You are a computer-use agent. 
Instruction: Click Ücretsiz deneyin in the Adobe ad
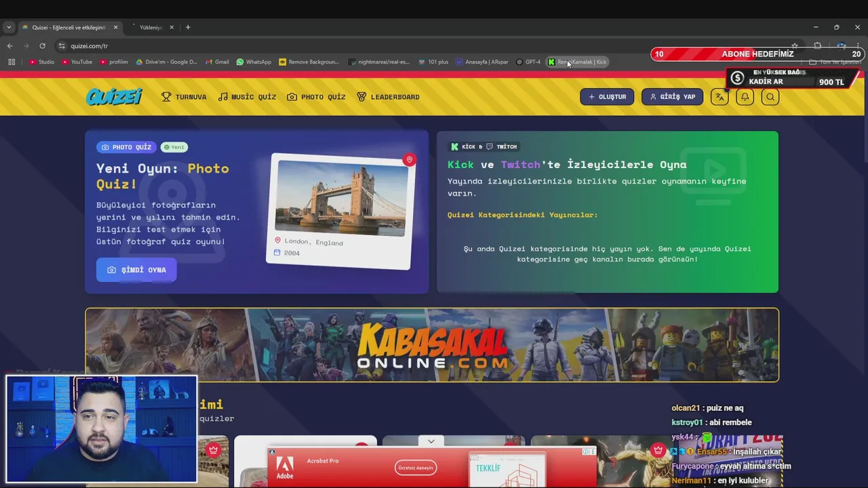point(416,468)
